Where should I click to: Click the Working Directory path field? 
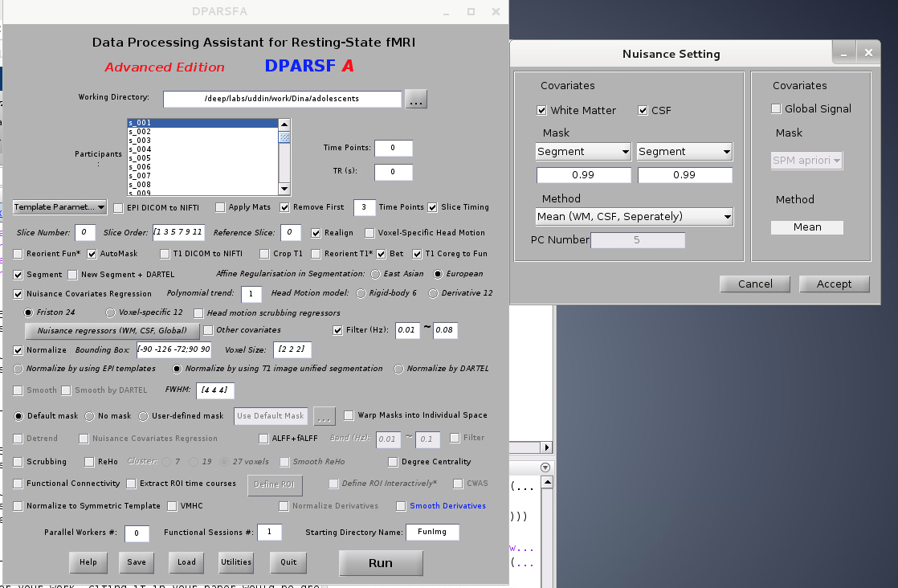point(283,99)
